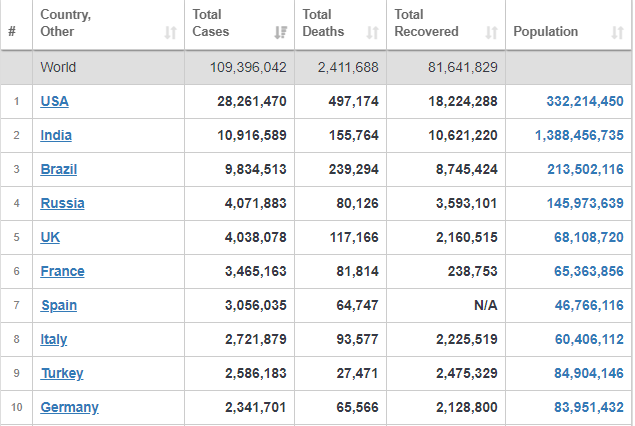
Task: Open India population figure 1,388,456,735
Action: click(x=579, y=135)
